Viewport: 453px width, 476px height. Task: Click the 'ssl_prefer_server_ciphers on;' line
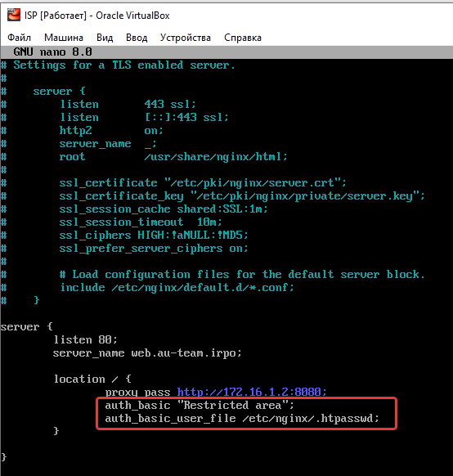tap(154, 249)
